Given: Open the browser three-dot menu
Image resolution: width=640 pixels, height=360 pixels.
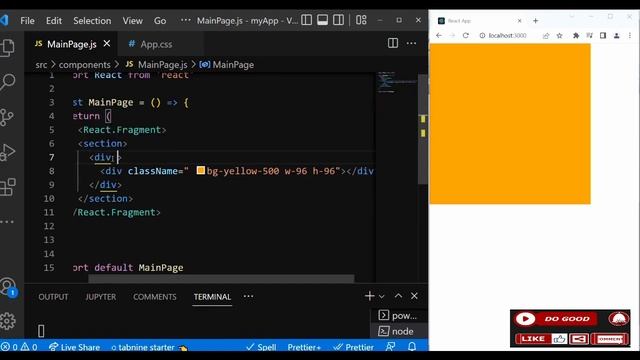Looking at the screenshot, I should (630, 36).
